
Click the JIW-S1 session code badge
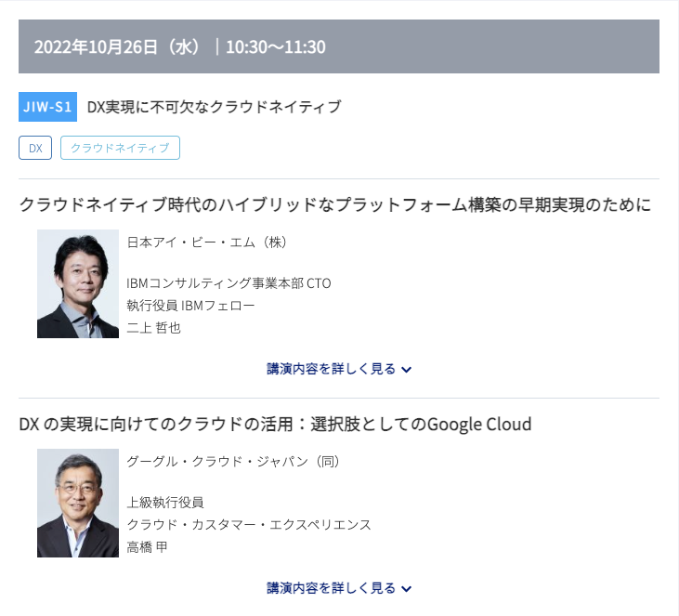(x=47, y=107)
